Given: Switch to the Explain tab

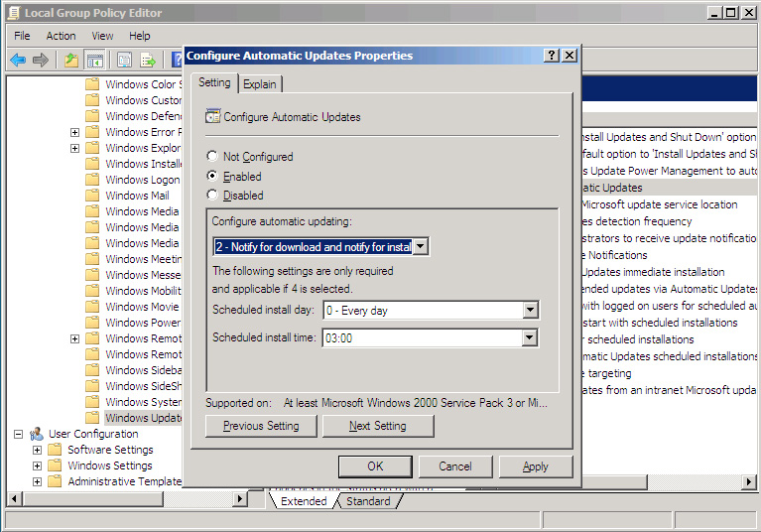Looking at the screenshot, I should 260,84.
